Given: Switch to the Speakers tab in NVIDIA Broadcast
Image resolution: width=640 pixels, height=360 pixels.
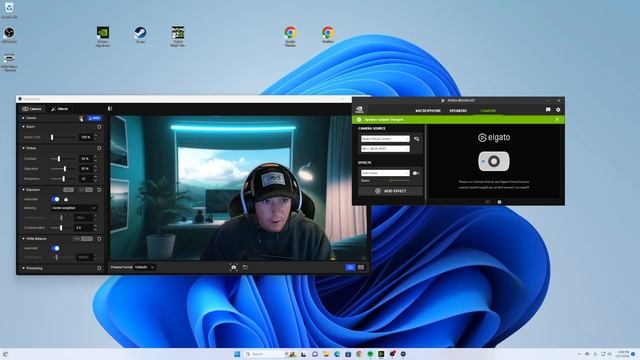Looking at the screenshot, I should coord(458,111).
